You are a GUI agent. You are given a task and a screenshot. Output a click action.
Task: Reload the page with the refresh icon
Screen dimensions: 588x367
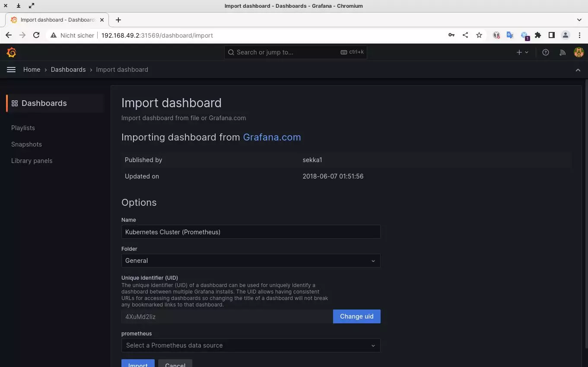tap(36, 35)
